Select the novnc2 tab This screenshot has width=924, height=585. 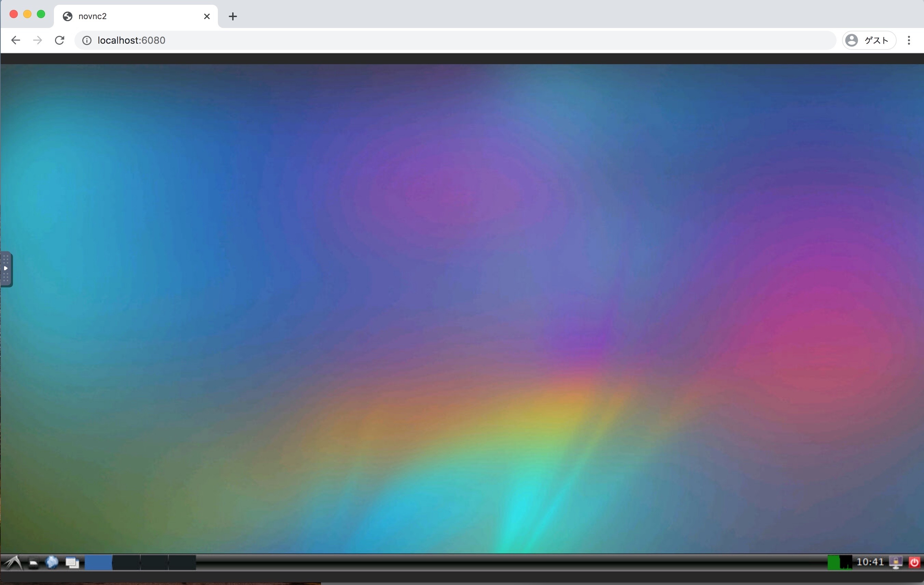click(136, 16)
